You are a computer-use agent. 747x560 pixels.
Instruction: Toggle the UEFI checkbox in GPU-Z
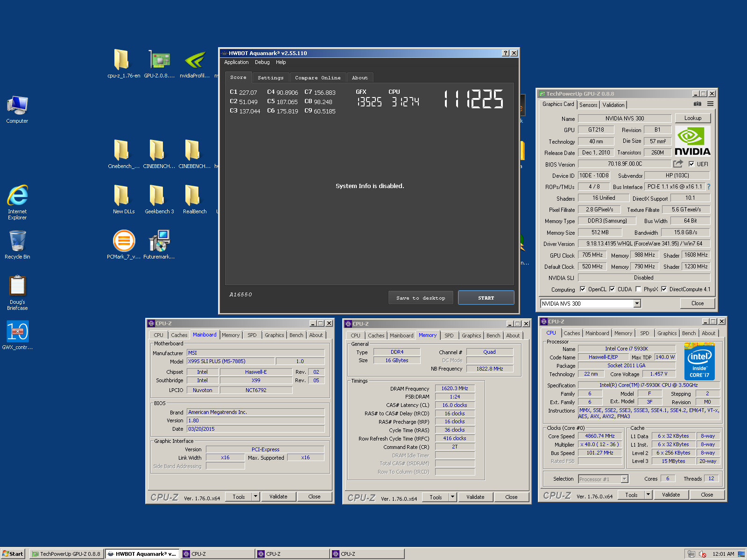coord(691,164)
